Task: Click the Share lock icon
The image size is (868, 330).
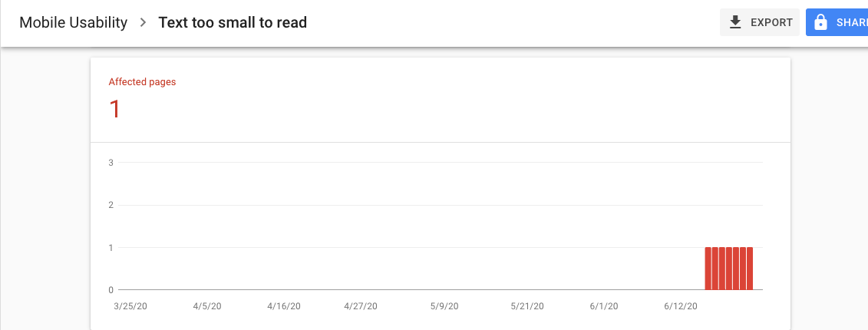Action: [820, 22]
